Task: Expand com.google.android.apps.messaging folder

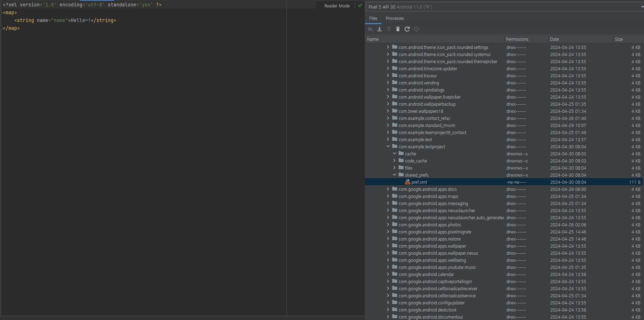Action: coord(388,203)
